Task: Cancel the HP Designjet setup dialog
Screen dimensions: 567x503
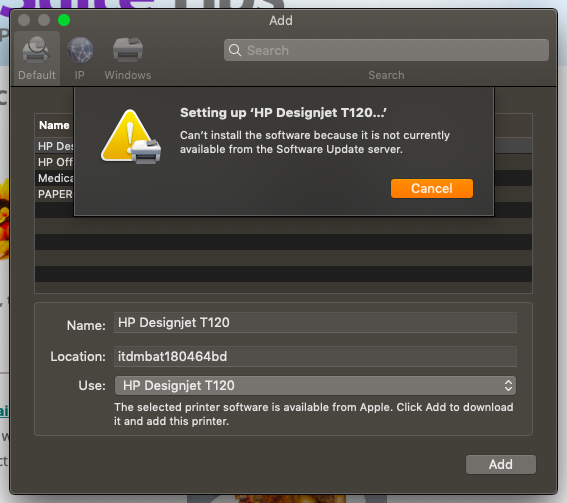Action: [x=432, y=188]
